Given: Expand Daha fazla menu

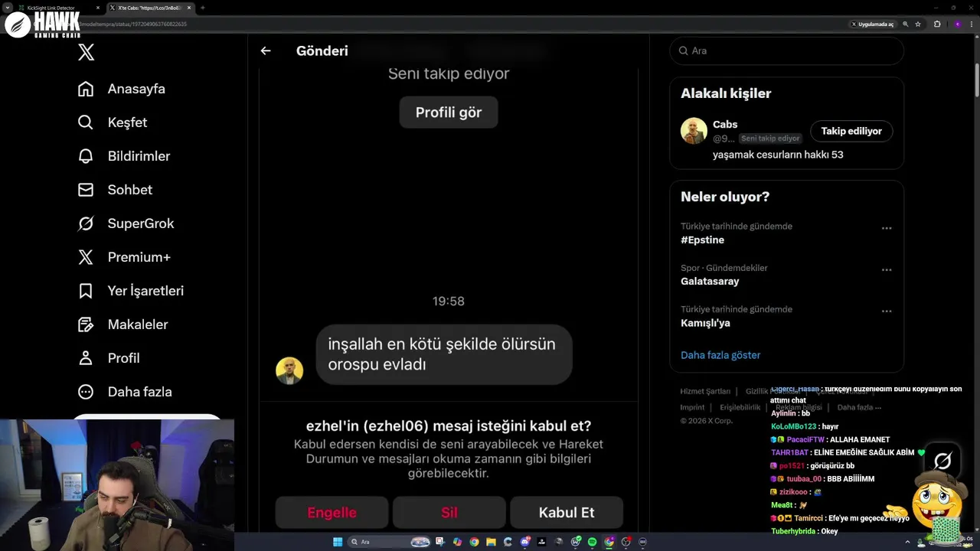Looking at the screenshot, I should [125, 392].
